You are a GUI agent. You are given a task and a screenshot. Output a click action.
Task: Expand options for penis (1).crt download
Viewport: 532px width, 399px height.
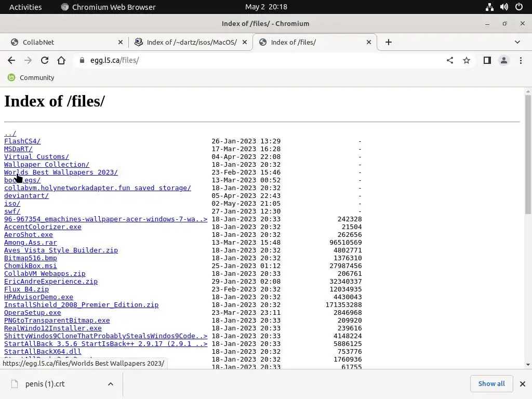[x=110, y=384]
